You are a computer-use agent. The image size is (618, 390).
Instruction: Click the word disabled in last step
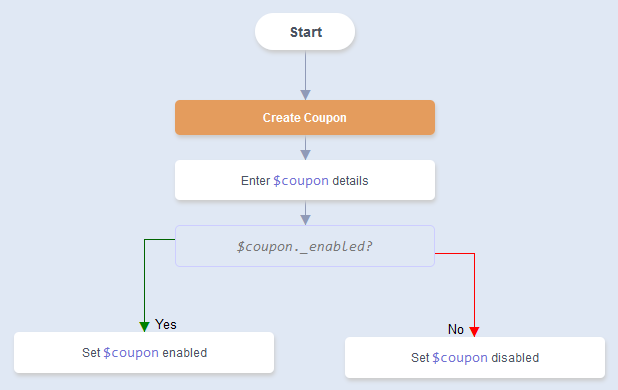(515, 358)
